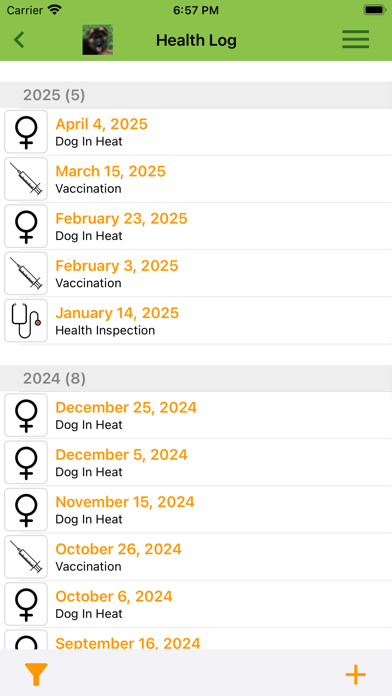
Task: Open December 5, 2024 entry
Action: 196,463
